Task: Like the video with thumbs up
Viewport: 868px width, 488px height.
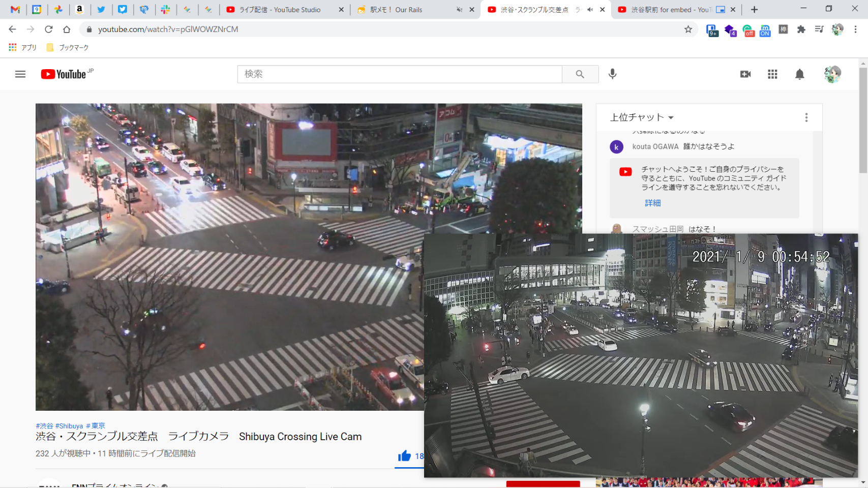Action: [404, 456]
